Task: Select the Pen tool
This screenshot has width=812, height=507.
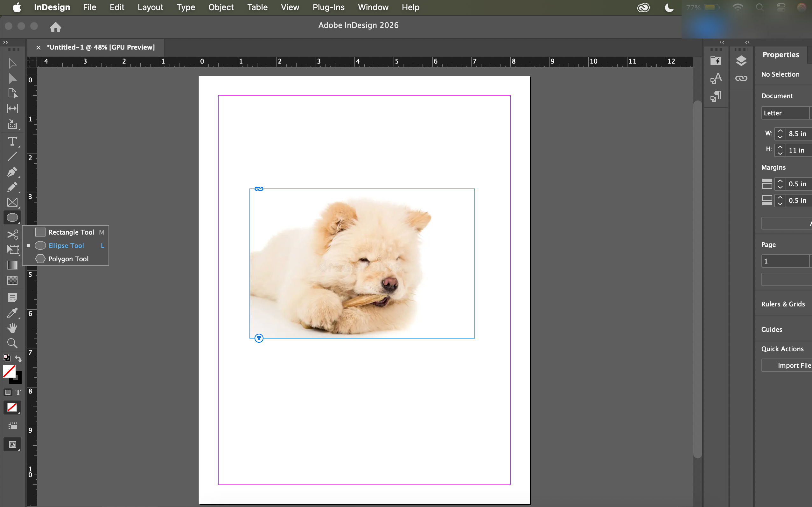Action: (x=12, y=172)
